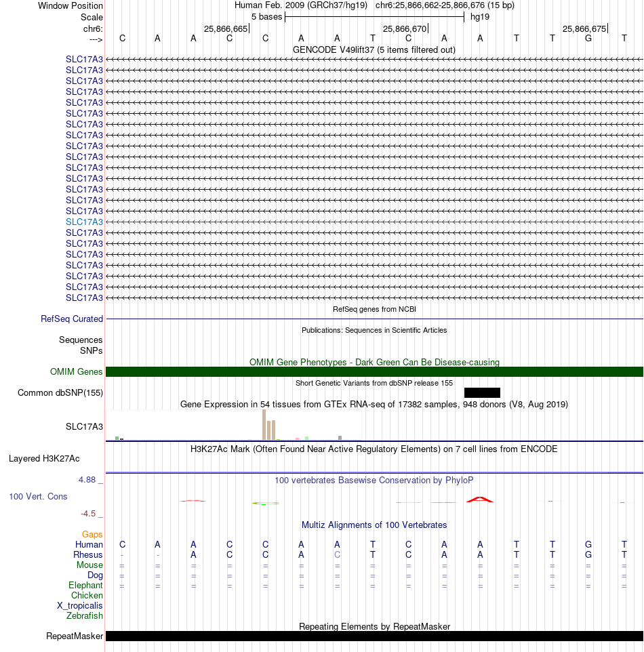
Task: Click the dark green OMIM Genes bar
Action: (374, 371)
